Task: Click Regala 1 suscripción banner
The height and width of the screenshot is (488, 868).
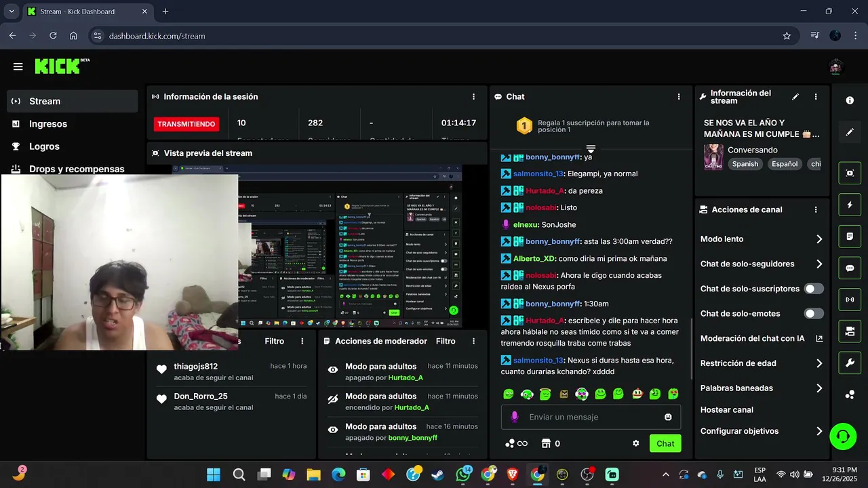Action: [591, 126]
